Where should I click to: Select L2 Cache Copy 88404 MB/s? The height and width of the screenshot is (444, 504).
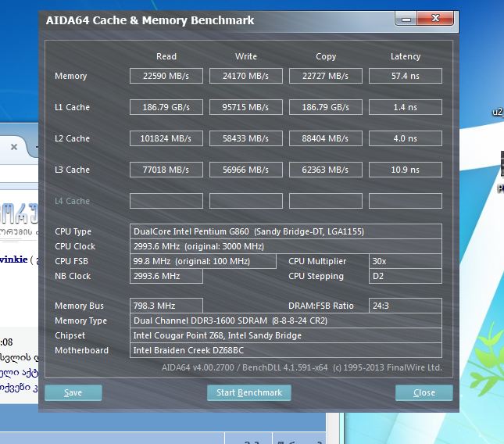pyautogui.click(x=326, y=138)
